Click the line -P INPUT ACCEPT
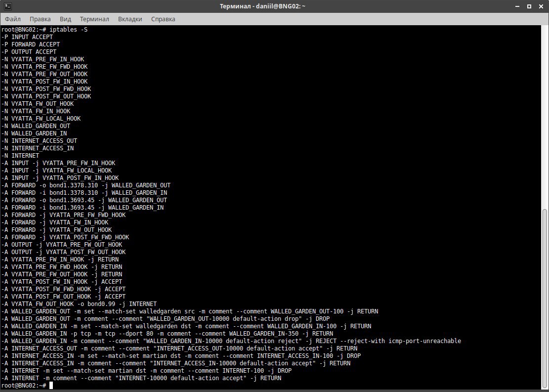The width and height of the screenshot is (549, 392). (x=27, y=37)
